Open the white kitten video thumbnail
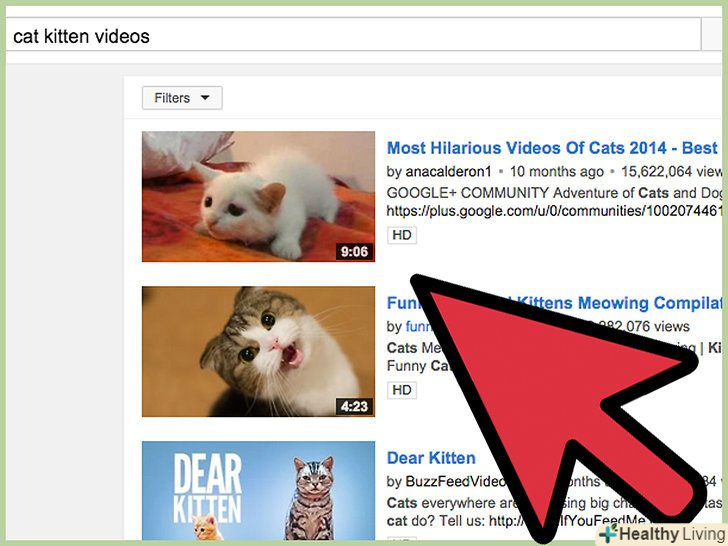This screenshot has width=728, height=546. click(x=258, y=196)
